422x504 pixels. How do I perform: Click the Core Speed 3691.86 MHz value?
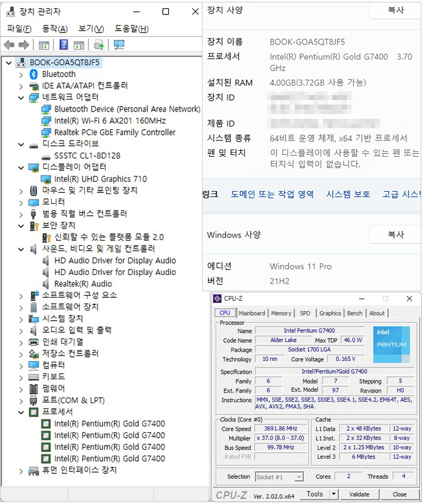(280, 429)
